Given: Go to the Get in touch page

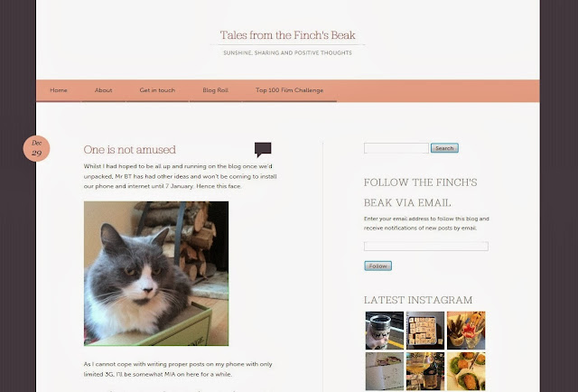Looking at the screenshot, I should (x=157, y=90).
